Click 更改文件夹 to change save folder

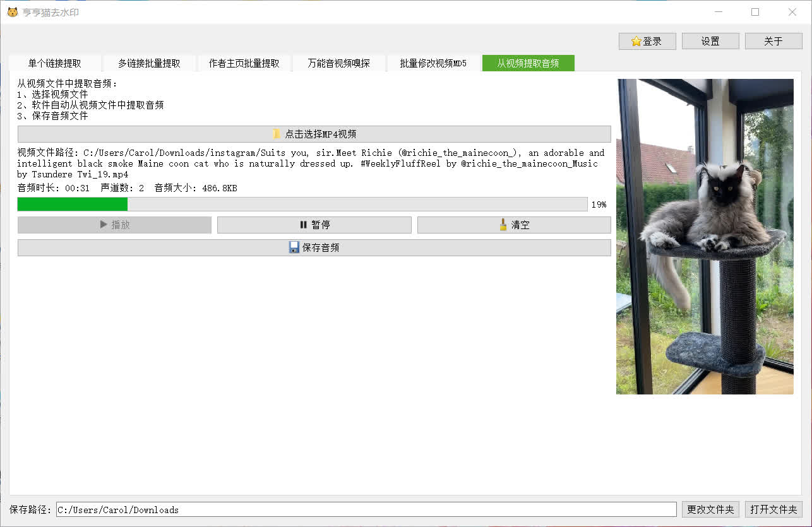pyautogui.click(x=709, y=509)
